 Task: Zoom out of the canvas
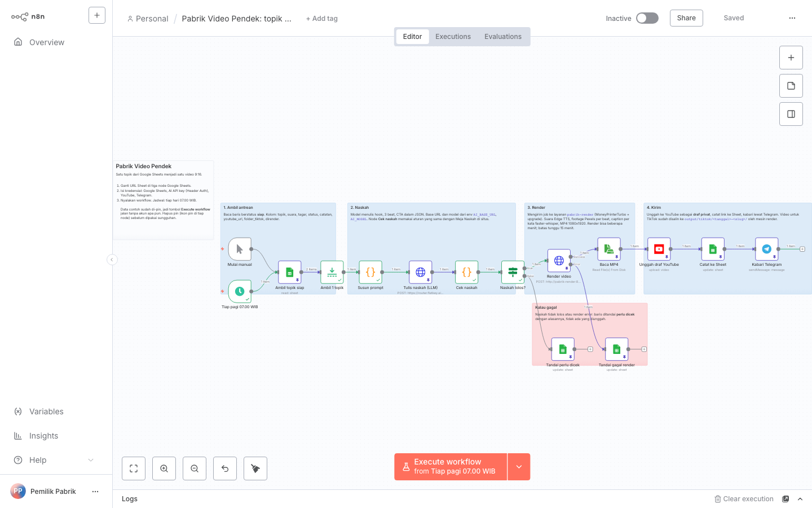pyautogui.click(x=195, y=468)
